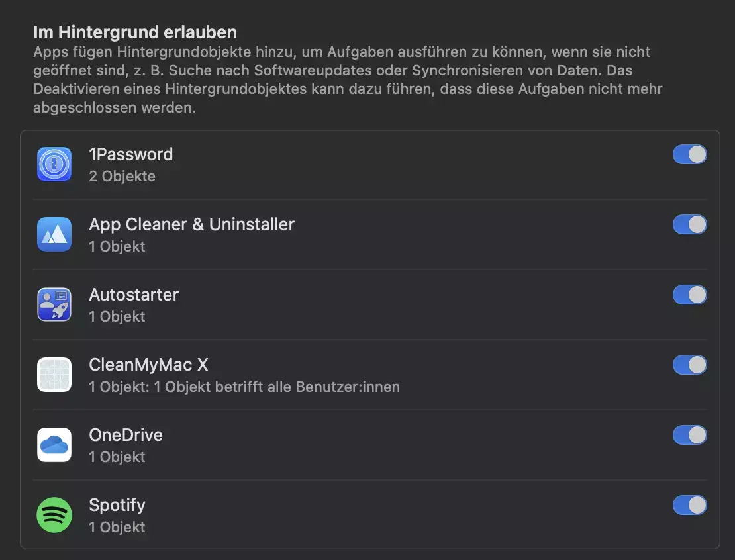
Task: Click the CleanMyMac X icon
Action: pos(54,375)
